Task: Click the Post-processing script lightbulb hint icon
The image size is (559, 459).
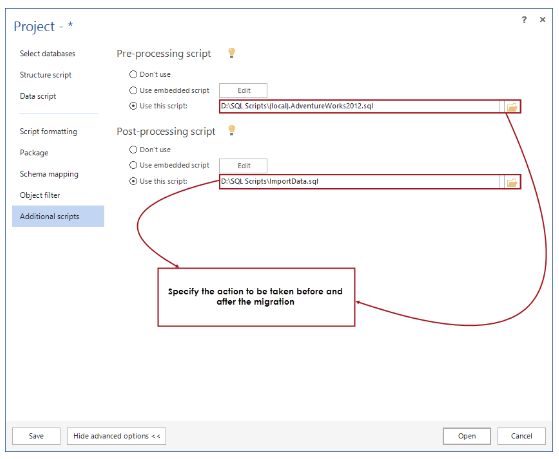Action: pos(232,130)
